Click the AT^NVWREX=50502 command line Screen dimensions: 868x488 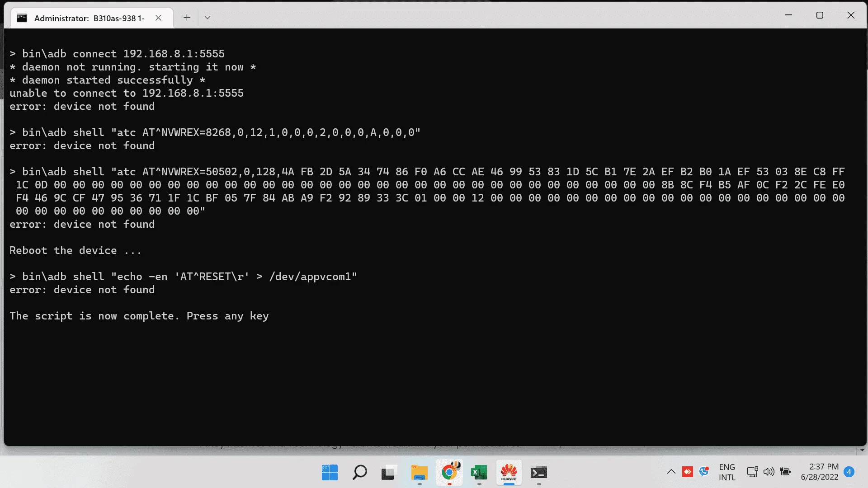(x=427, y=192)
